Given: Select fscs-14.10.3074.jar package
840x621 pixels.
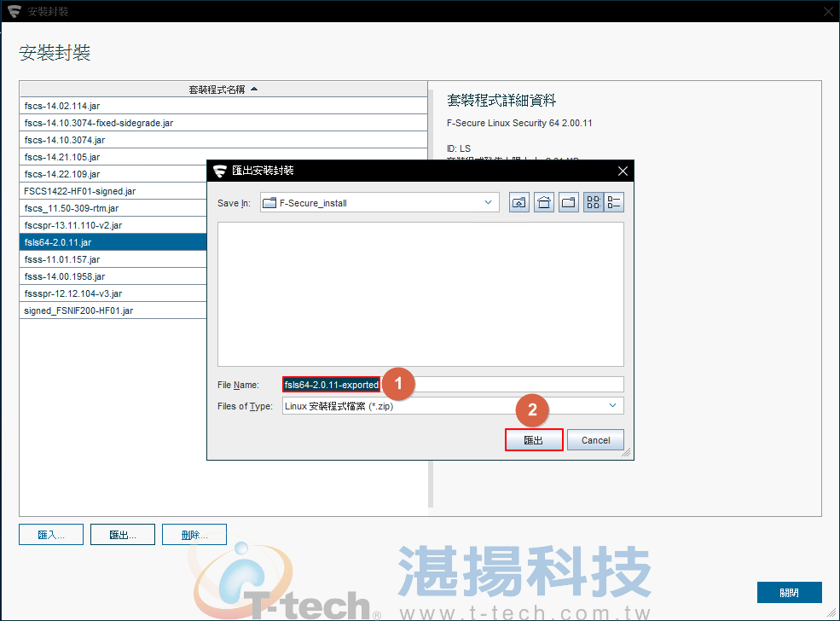Looking at the screenshot, I should coord(223,140).
